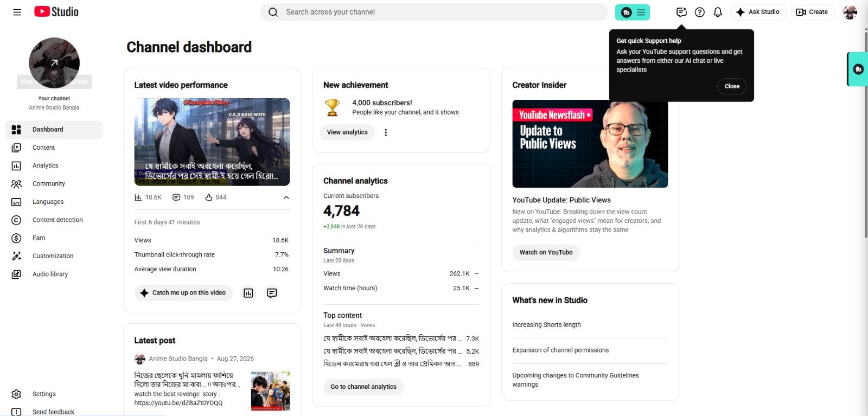868x416 pixels.
Task: Open Content in the sidebar
Action: point(54,148)
